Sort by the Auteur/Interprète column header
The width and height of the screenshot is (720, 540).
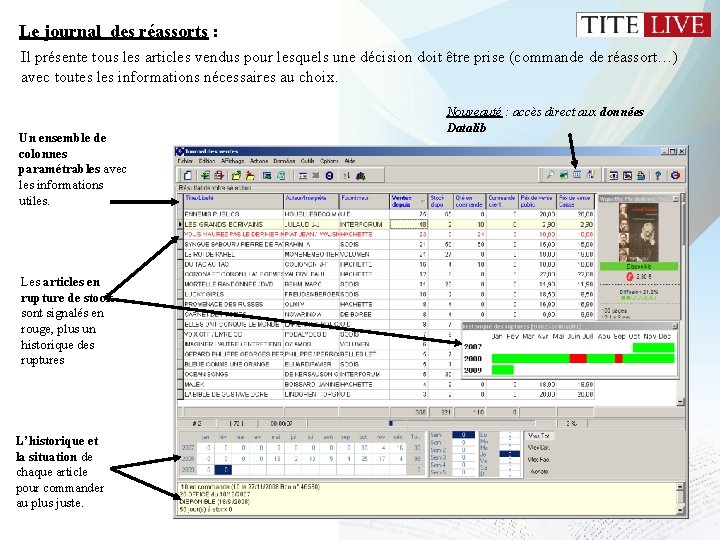point(311,201)
